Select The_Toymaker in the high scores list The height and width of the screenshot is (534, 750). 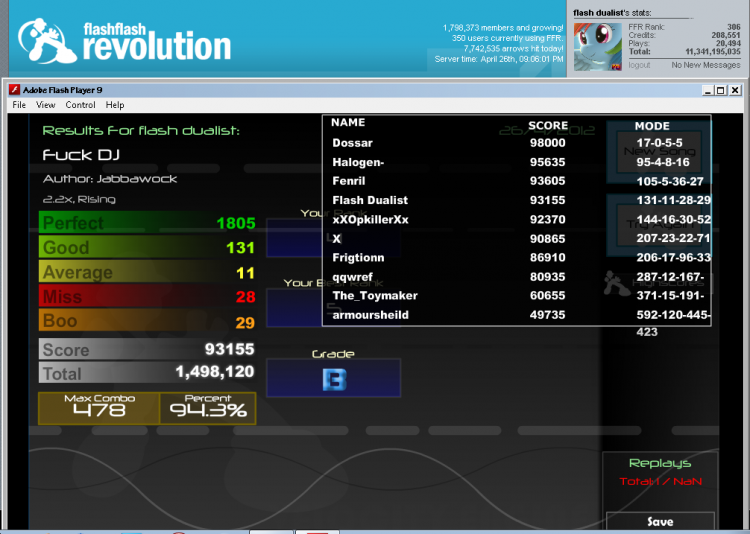[x=375, y=296]
